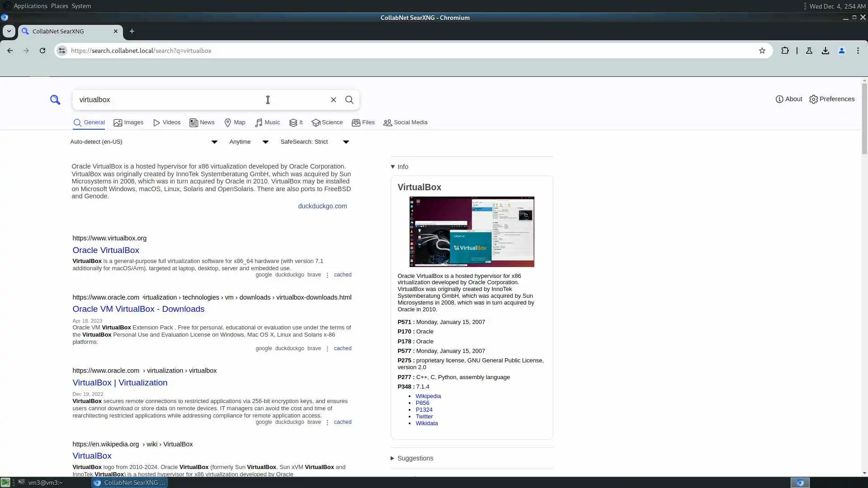868x488 pixels.
Task: Open the Wikipedia link in Info box
Action: (428, 396)
